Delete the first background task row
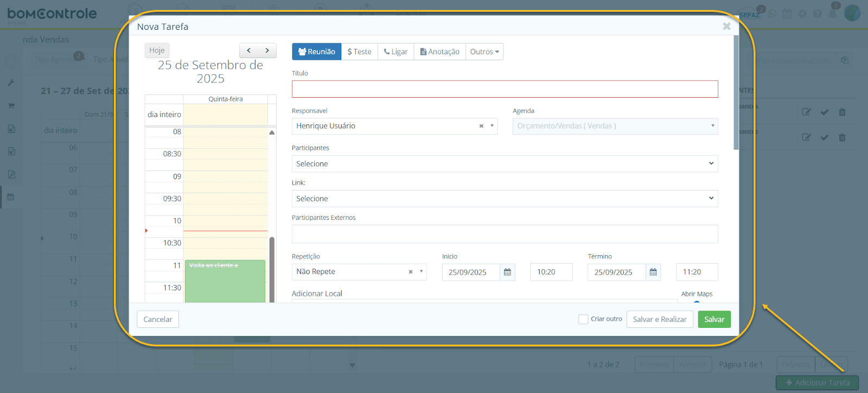This screenshot has height=393, width=868. click(843, 112)
